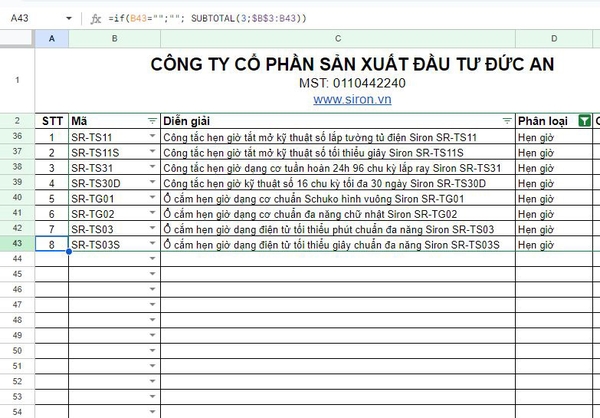
Task: Select STT cell with value 8
Action: point(52,244)
